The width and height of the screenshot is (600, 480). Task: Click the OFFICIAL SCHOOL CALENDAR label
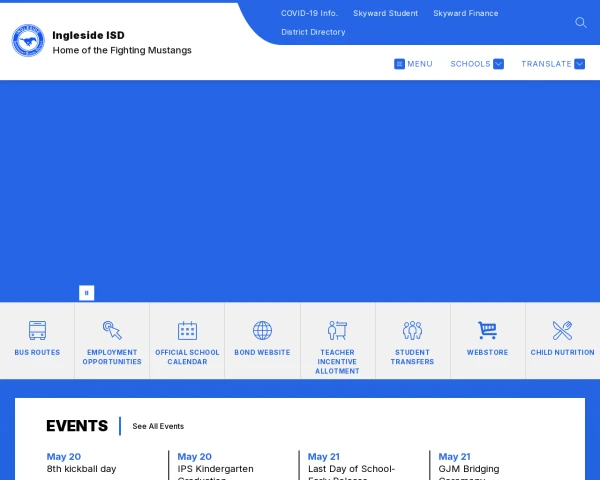point(188,357)
